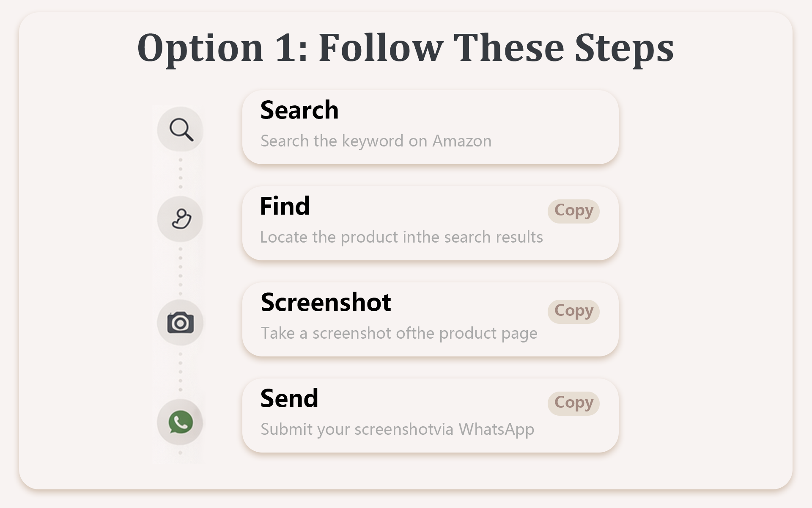
Task: Click the green WhatsApp icon
Action: click(x=181, y=422)
